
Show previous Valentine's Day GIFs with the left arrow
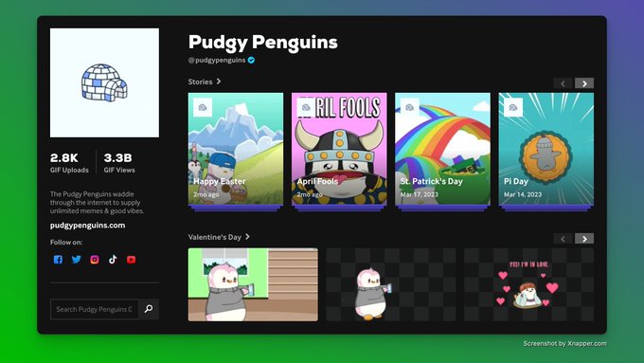563,239
